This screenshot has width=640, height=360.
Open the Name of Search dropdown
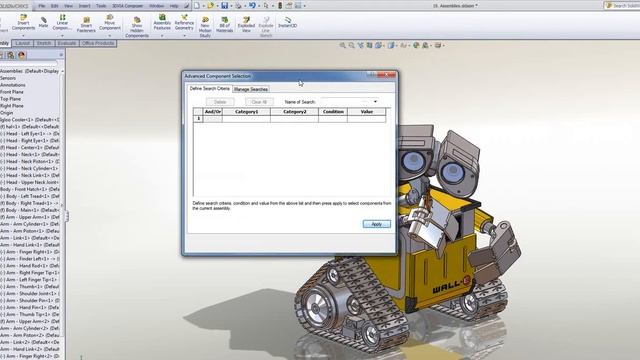(375, 101)
